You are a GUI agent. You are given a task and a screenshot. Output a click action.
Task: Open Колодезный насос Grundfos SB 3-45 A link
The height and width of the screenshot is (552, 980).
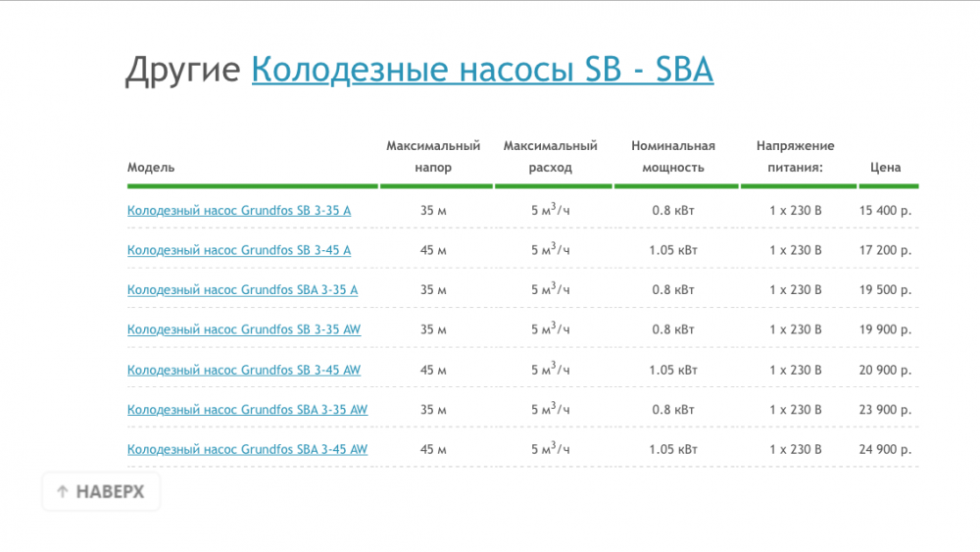click(x=239, y=250)
